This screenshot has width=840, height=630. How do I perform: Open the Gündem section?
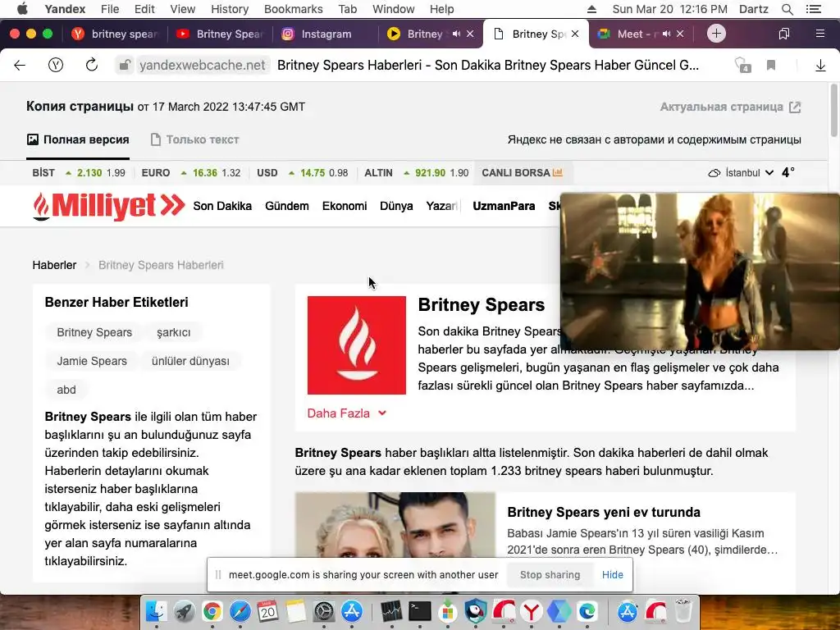pos(286,206)
